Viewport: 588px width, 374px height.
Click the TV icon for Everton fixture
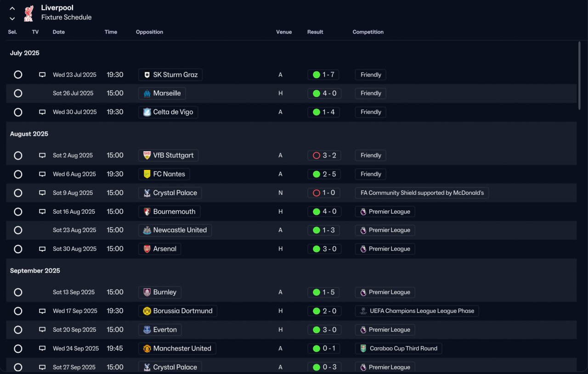[42, 330]
